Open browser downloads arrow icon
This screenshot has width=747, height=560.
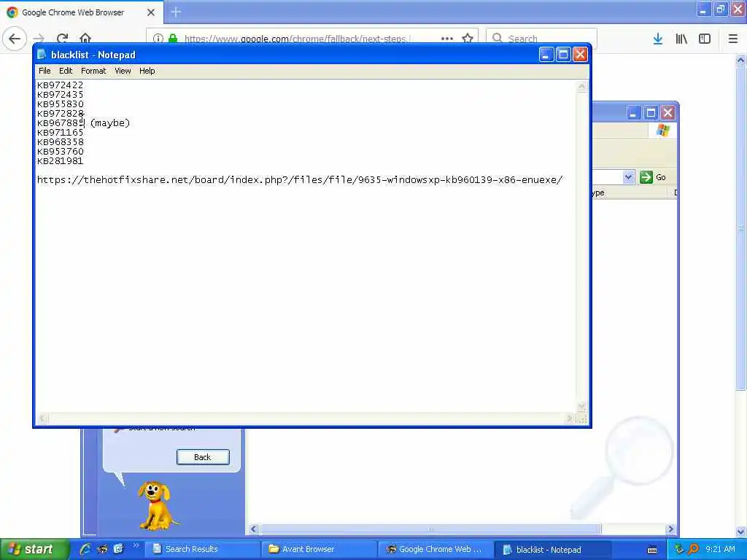click(658, 39)
